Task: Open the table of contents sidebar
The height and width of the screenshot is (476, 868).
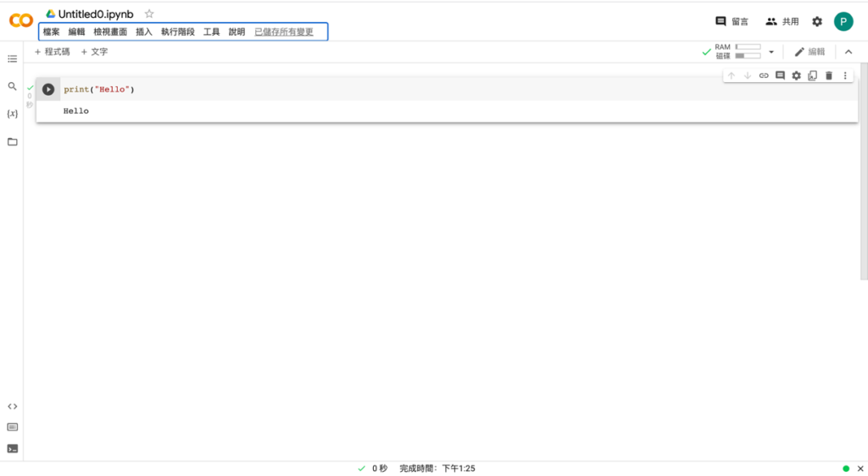Action: point(12,58)
